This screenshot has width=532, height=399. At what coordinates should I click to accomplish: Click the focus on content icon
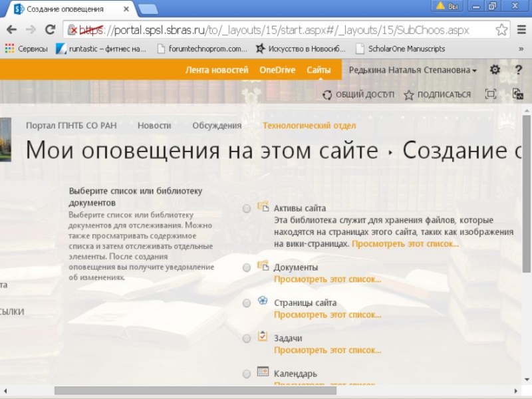pos(491,94)
